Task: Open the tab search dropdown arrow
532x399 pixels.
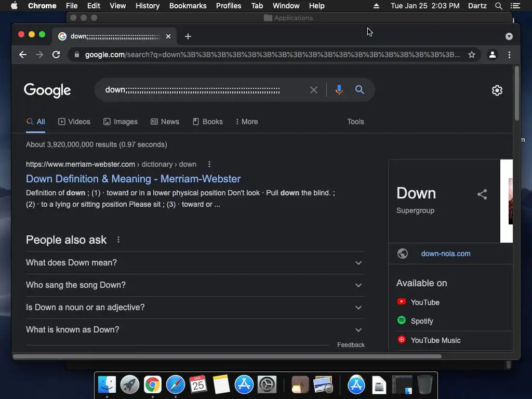Action: [509, 36]
